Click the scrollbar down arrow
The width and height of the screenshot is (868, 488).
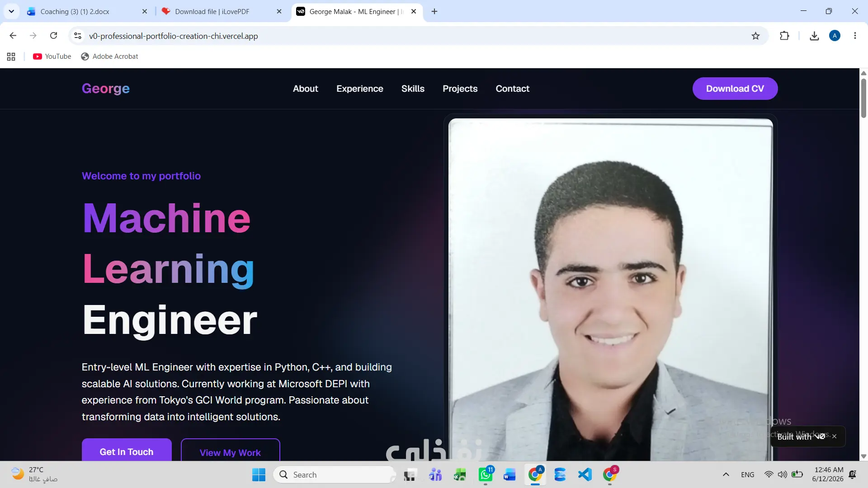point(863,456)
